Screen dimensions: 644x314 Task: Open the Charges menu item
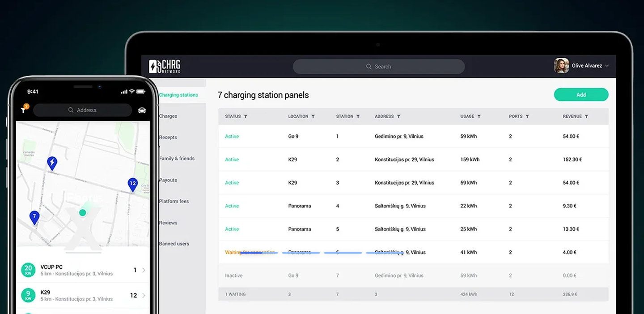coord(168,116)
